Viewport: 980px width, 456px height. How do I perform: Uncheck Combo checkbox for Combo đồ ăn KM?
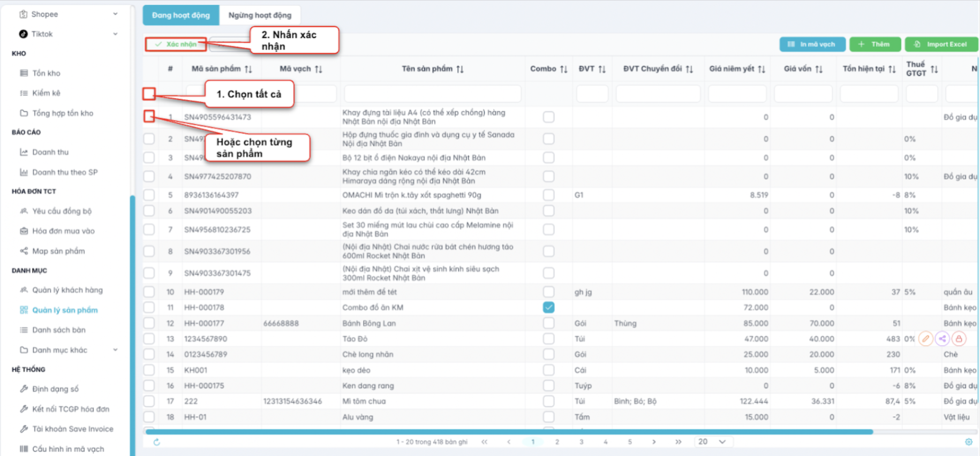(548, 308)
